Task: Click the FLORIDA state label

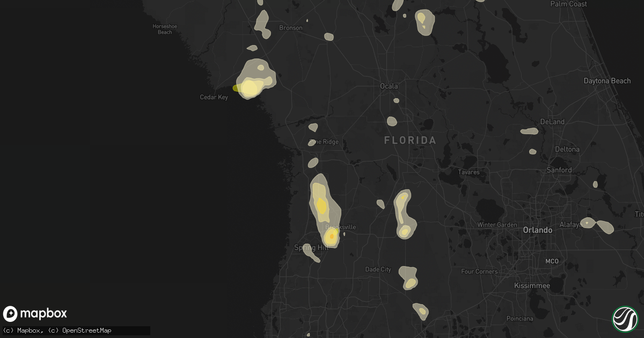Action: pyautogui.click(x=411, y=141)
